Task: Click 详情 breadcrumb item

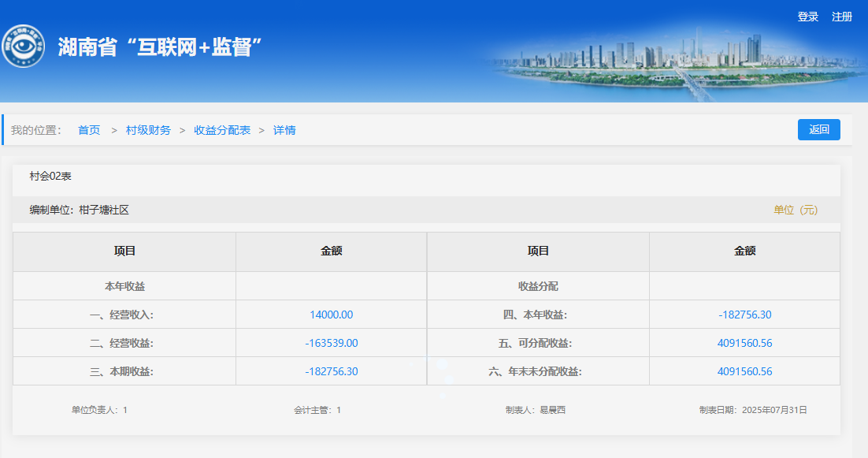Action: click(284, 130)
